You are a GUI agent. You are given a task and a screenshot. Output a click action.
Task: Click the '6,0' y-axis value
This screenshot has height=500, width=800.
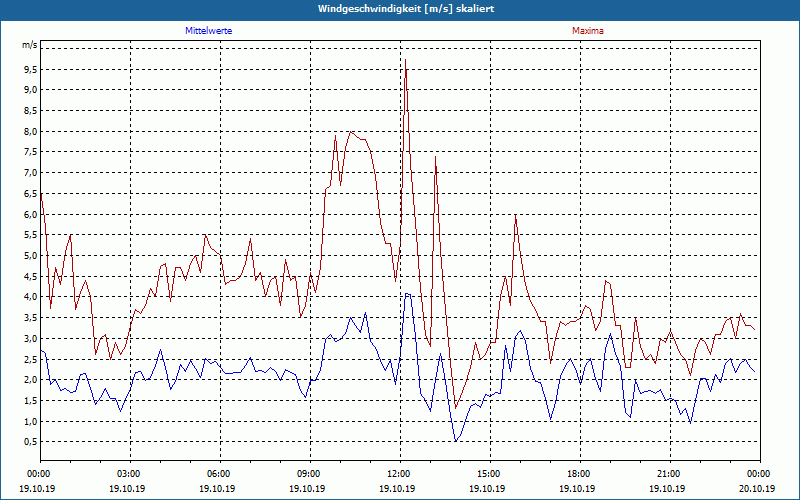point(31,214)
